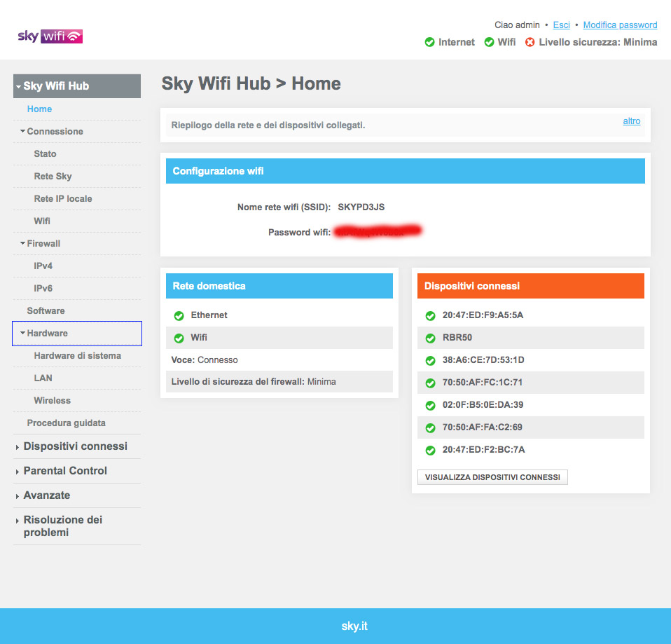The image size is (671, 644).
Task: Click device 70:50:AF:FC:1C:71
Action: [483, 383]
